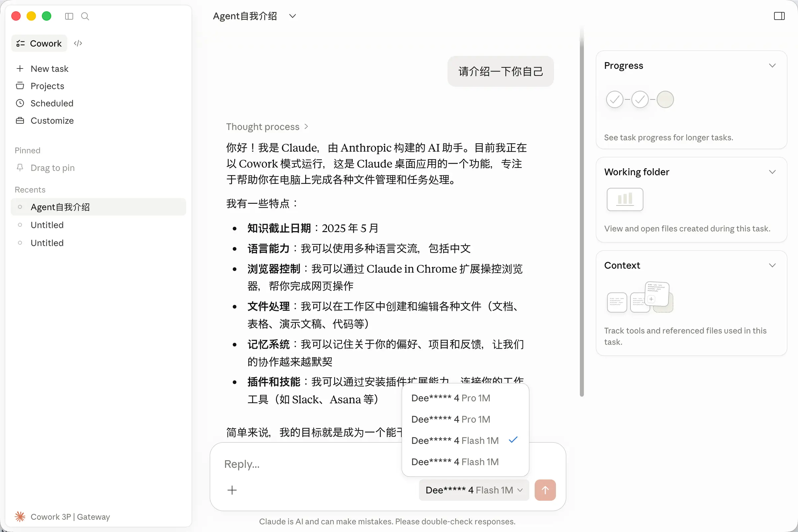Screen dimensions: 798x532
Task: Click the conversation vertical scrollbar
Action: point(582,217)
